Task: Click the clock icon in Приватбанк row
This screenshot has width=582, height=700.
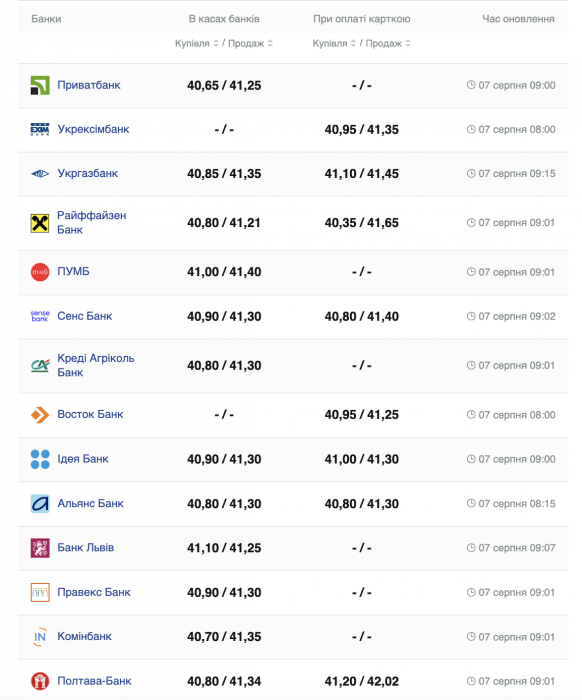Action: pos(471,85)
